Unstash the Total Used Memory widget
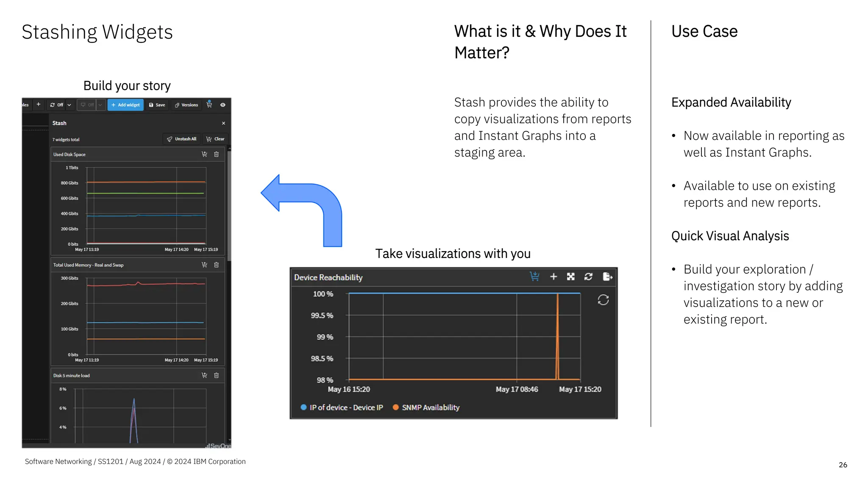The height and width of the screenshot is (488, 868). coord(204,265)
